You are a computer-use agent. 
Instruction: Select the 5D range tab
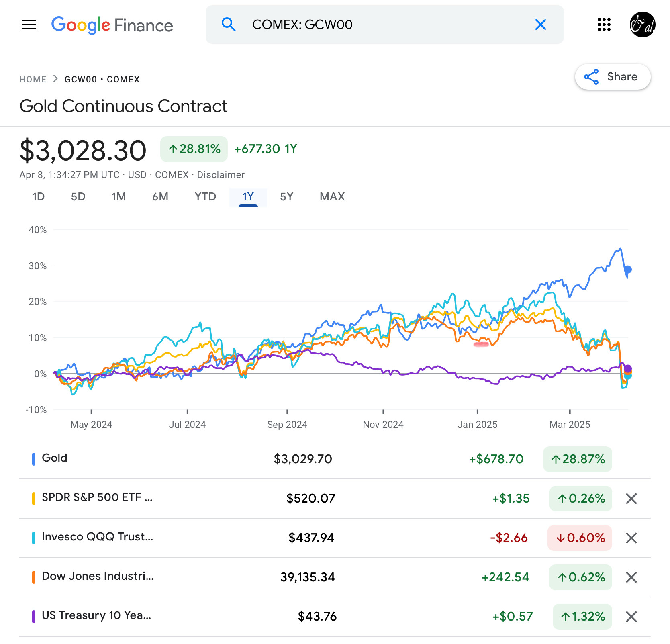coord(78,197)
